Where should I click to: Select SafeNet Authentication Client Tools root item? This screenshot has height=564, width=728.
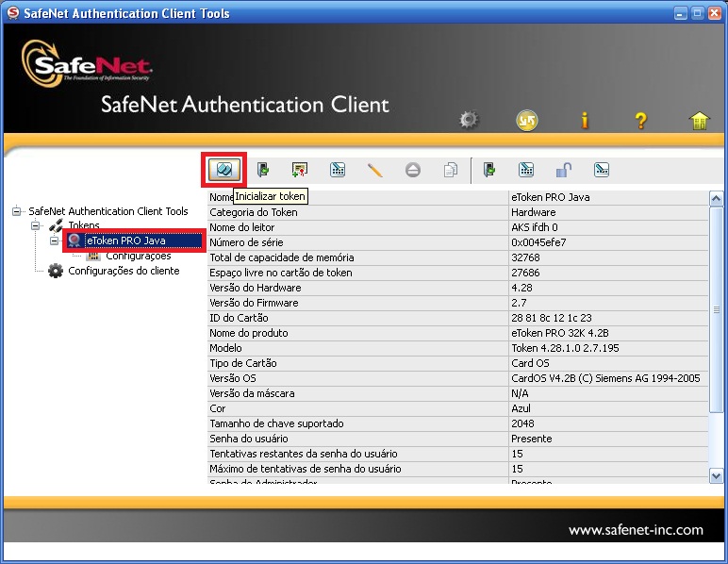[x=108, y=211]
